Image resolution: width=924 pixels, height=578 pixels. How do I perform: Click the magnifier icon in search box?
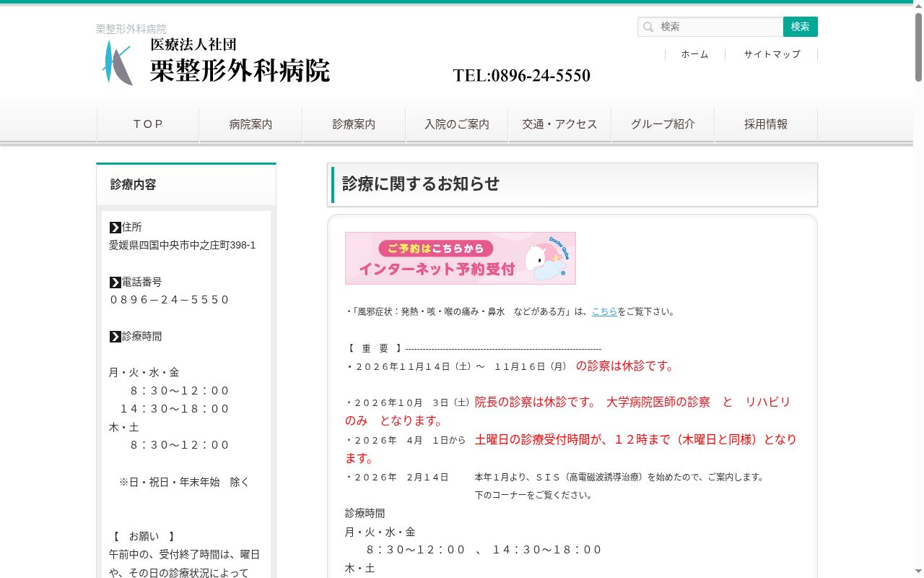pos(648,27)
